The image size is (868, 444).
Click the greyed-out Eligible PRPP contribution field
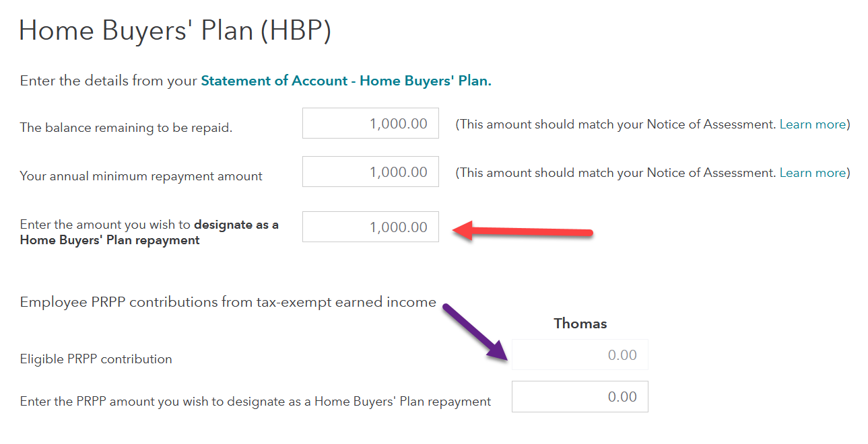(580, 355)
